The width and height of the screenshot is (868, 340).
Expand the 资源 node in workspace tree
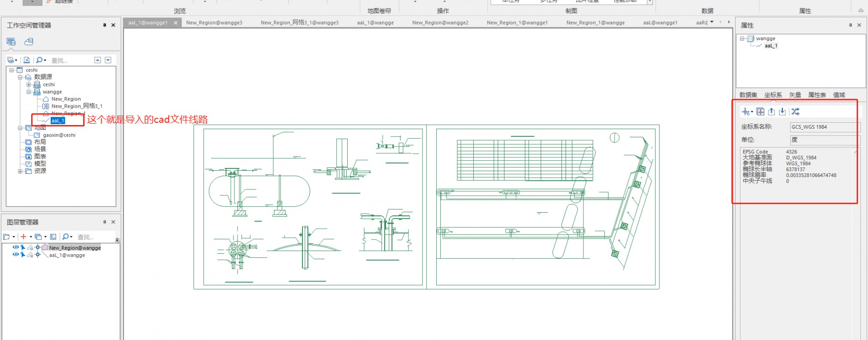pyautogui.click(x=20, y=171)
